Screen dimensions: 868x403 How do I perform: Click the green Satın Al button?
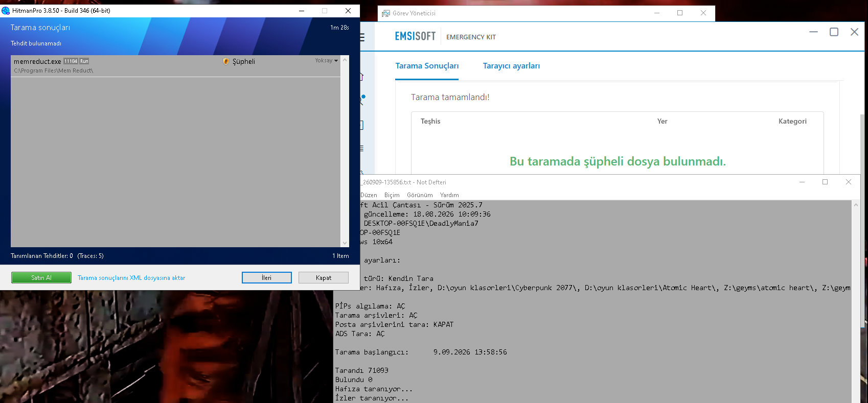[41, 277]
